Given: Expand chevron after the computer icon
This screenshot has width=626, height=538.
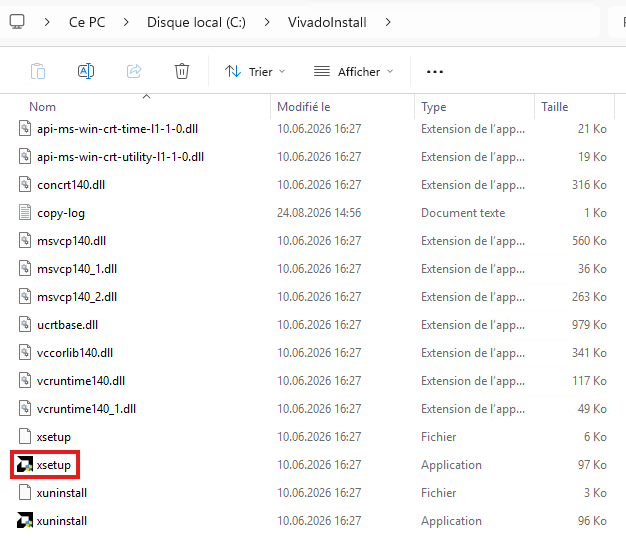Looking at the screenshot, I should [x=47, y=22].
